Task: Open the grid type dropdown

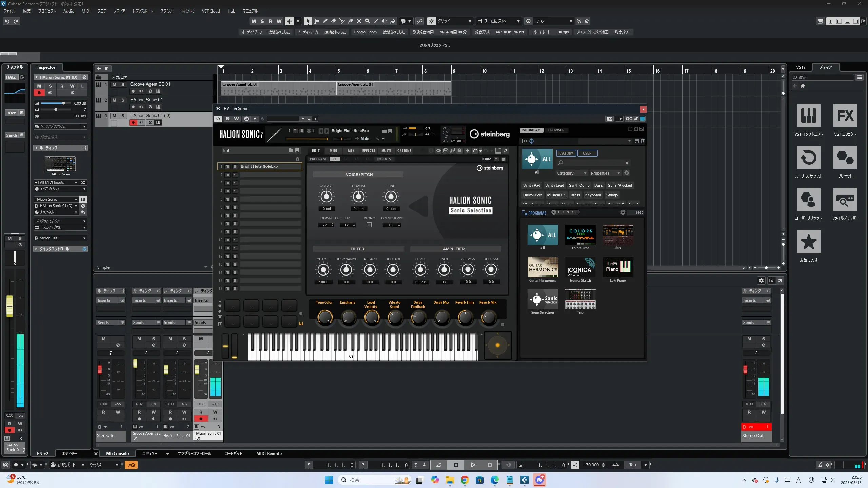Action: tap(454, 21)
